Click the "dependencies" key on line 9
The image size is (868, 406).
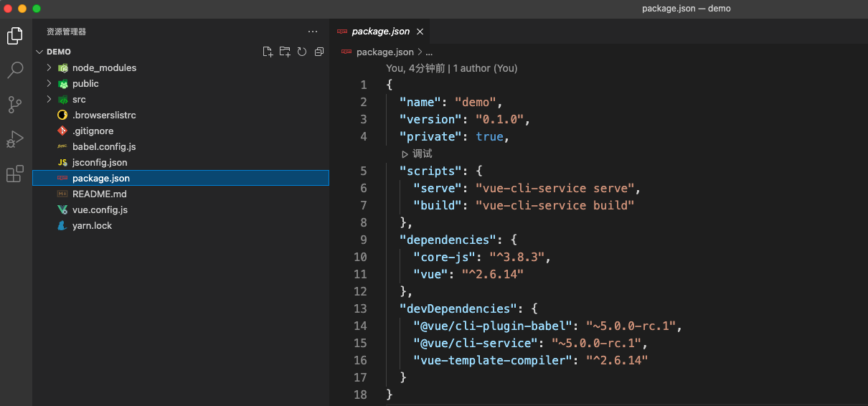448,240
